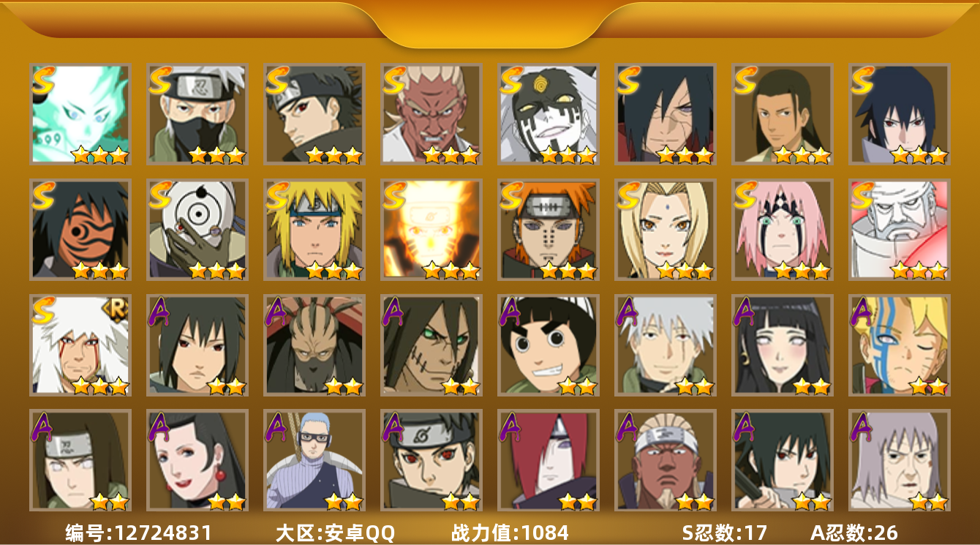Click the A-rank badge on blue-marked blonde boy

click(862, 311)
